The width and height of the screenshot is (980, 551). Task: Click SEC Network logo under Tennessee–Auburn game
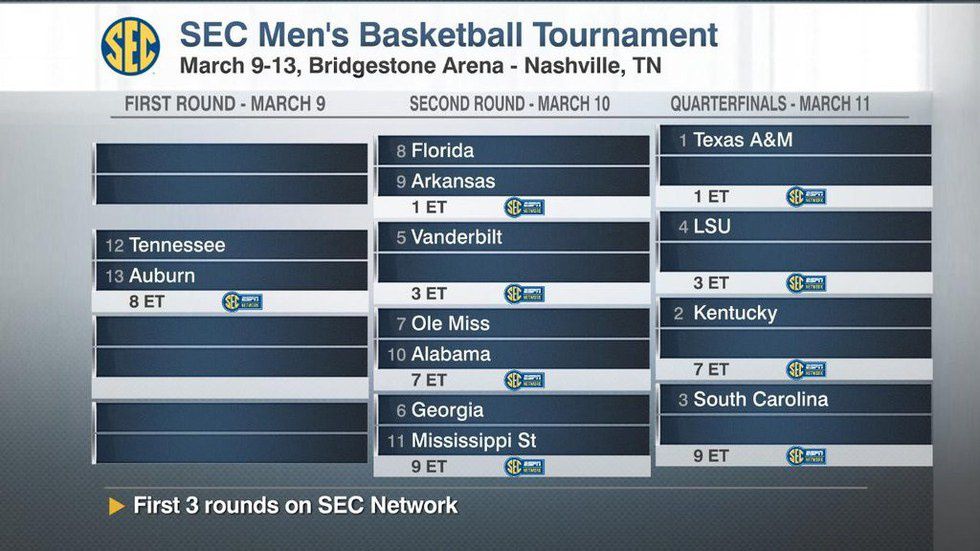tap(242, 301)
